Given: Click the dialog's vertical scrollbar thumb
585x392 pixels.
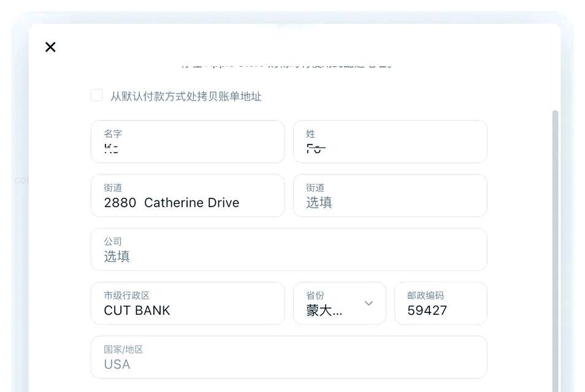Looking at the screenshot, I should (x=555, y=250).
